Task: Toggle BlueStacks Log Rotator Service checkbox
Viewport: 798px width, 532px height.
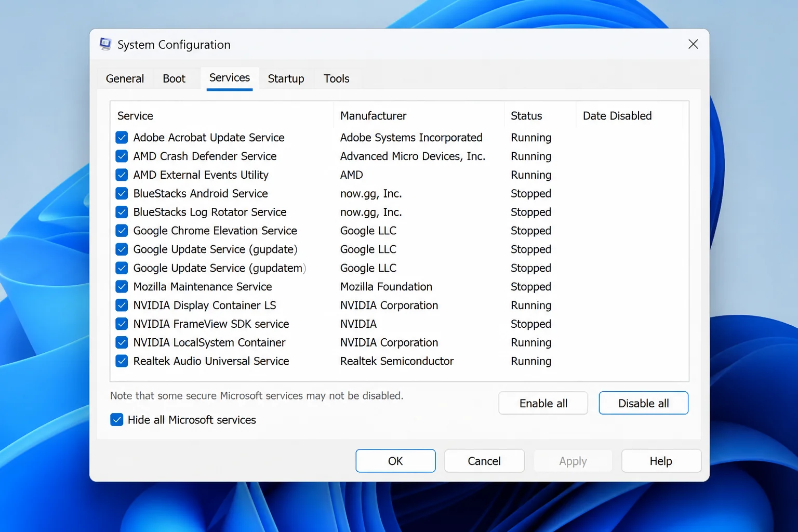Action: click(x=122, y=212)
